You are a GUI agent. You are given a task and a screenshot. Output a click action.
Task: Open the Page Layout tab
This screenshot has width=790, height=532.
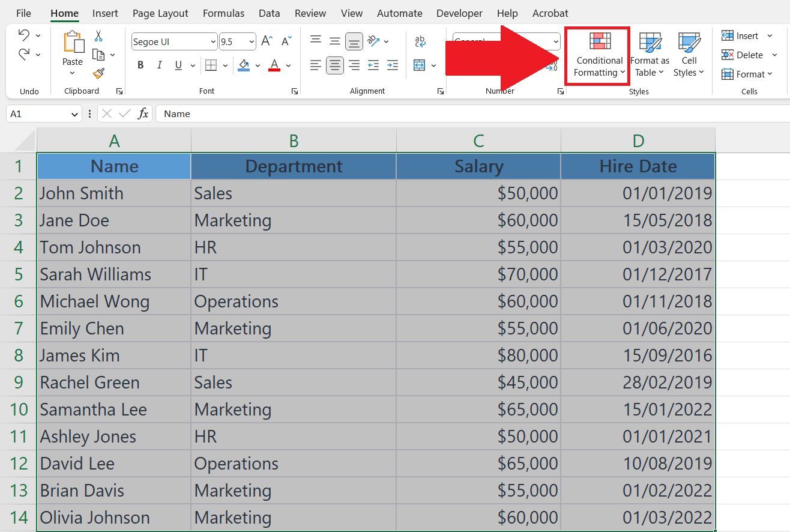(x=160, y=13)
